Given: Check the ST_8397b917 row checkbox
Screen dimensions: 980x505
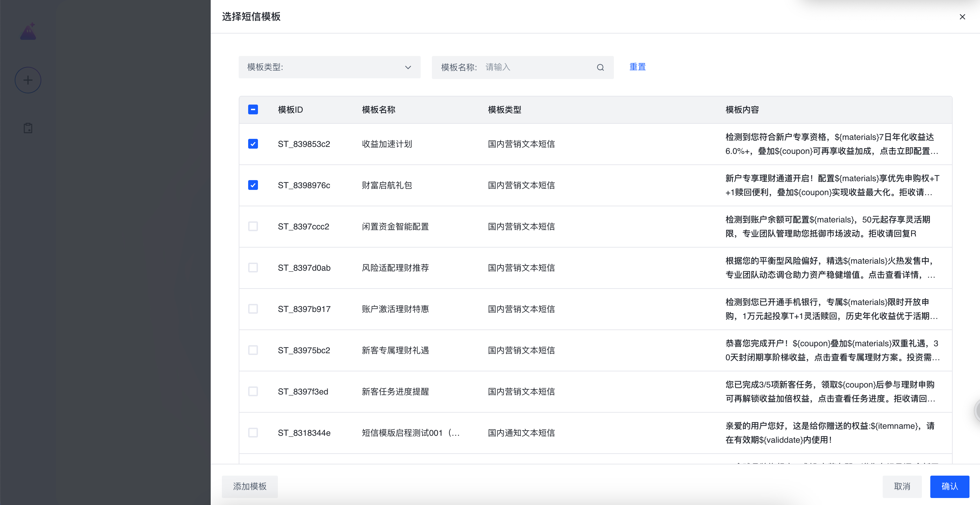Looking at the screenshot, I should pyautogui.click(x=253, y=309).
